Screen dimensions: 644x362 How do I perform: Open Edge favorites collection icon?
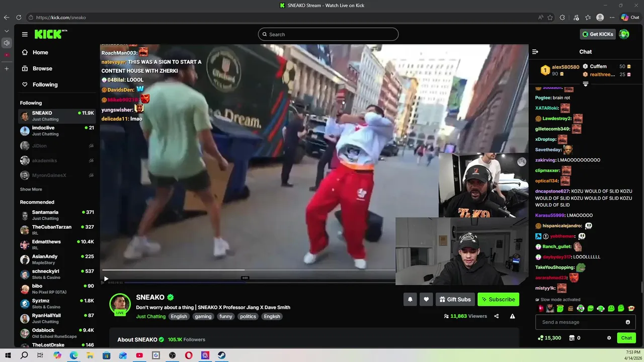(588, 17)
